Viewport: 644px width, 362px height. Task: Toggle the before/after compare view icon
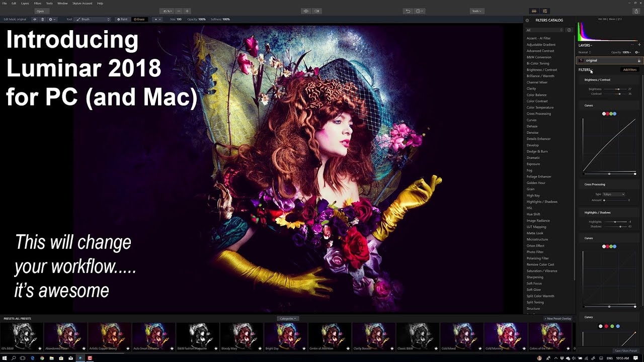(317, 11)
